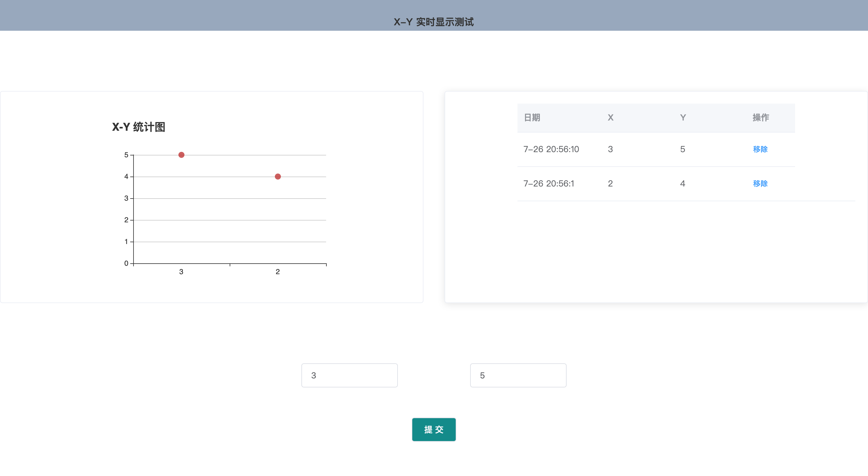Click x-axis label 3 under the chart

click(x=181, y=271)
